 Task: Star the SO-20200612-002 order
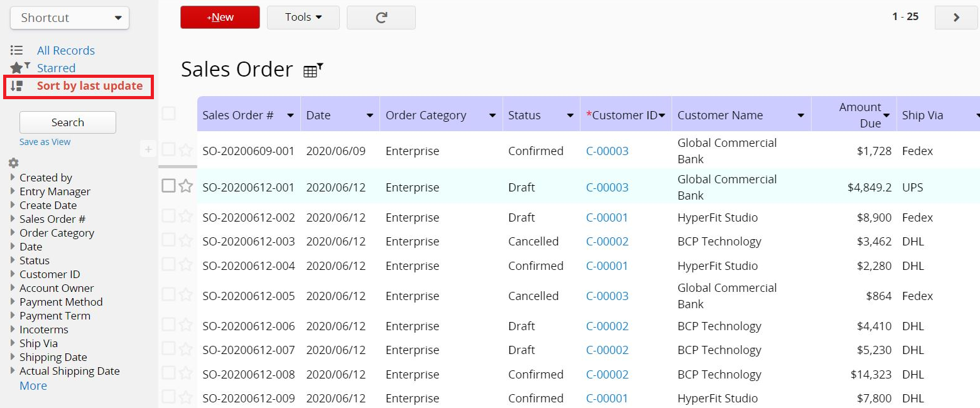[x=185, y=217]
